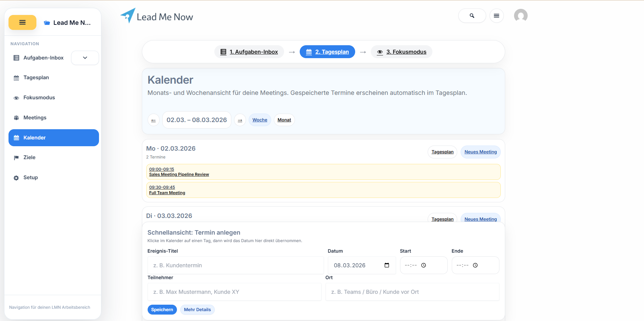Open the Start time clock picker

pos(424,265)
